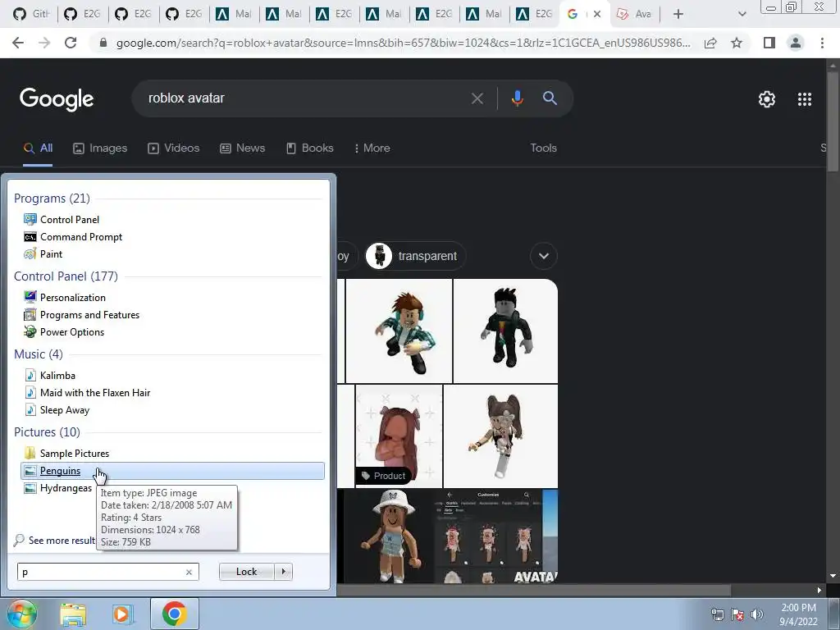Open the Programs (21) results heading

(x=52, y=199)
